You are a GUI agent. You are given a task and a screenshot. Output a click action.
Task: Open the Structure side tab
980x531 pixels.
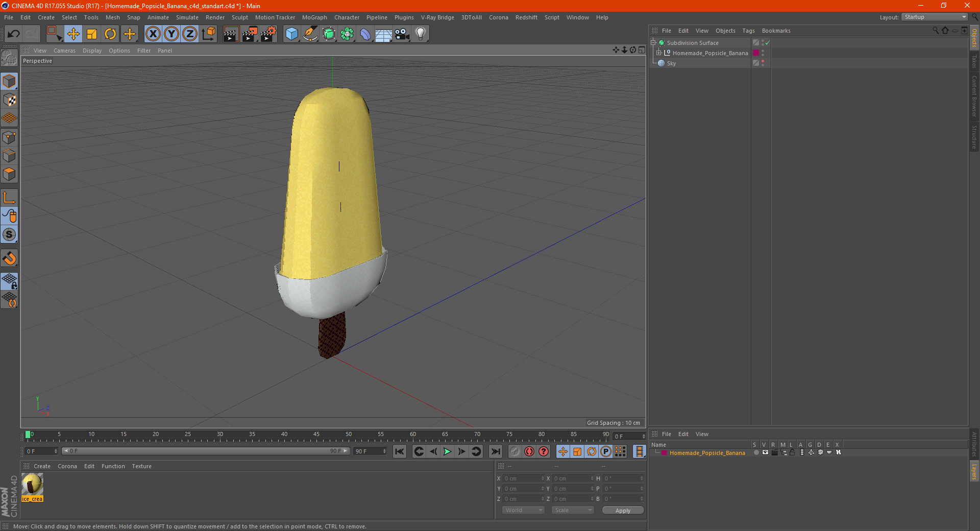click(x=974, y=137)
